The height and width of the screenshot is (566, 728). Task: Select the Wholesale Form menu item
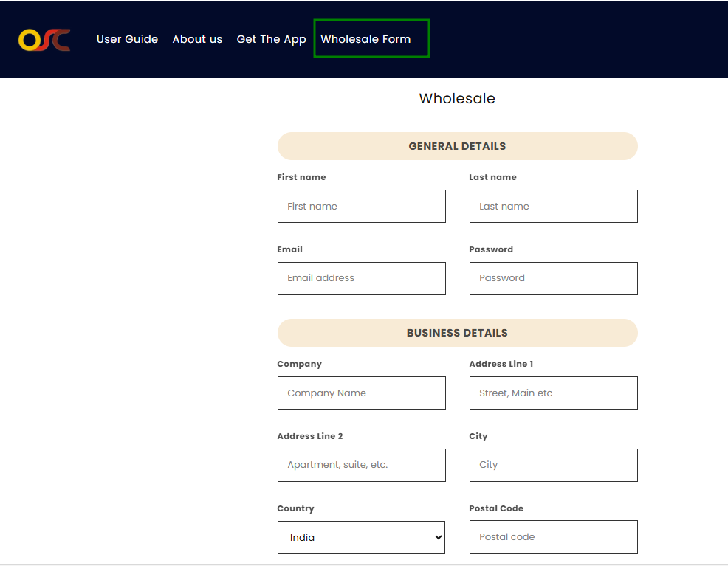point(365,39)
